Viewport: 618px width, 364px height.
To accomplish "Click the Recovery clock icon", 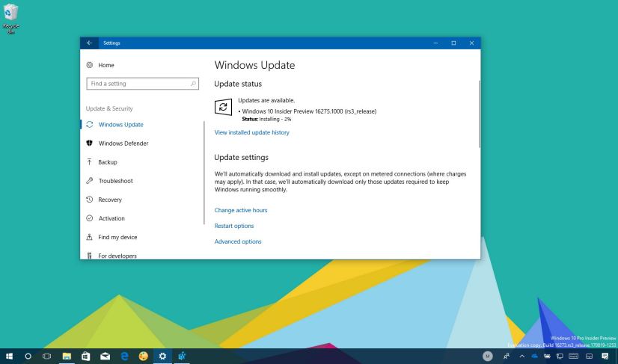I will coord(90,200).
